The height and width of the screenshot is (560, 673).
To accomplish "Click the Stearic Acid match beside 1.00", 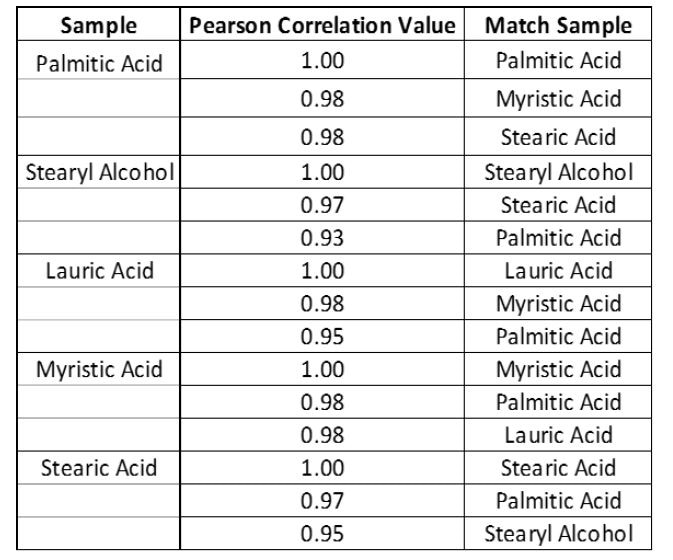I will coord(558,467).
